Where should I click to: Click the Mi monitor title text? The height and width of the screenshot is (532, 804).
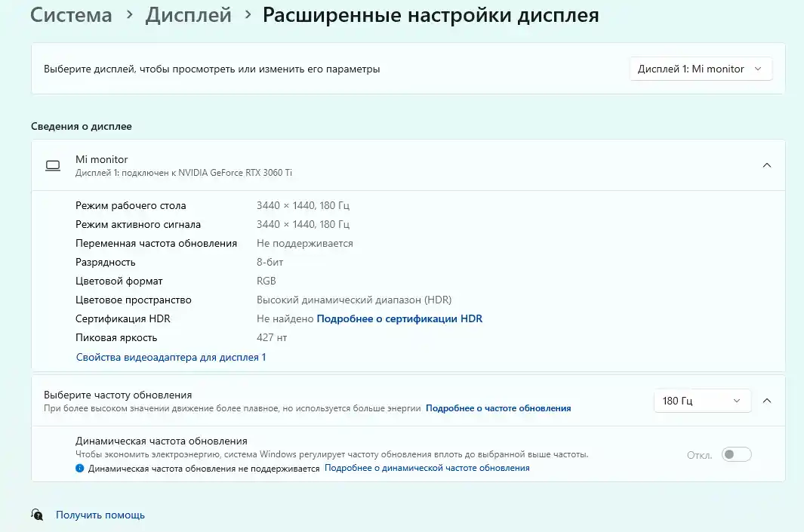pyautogui.click(x=101, y=159)
